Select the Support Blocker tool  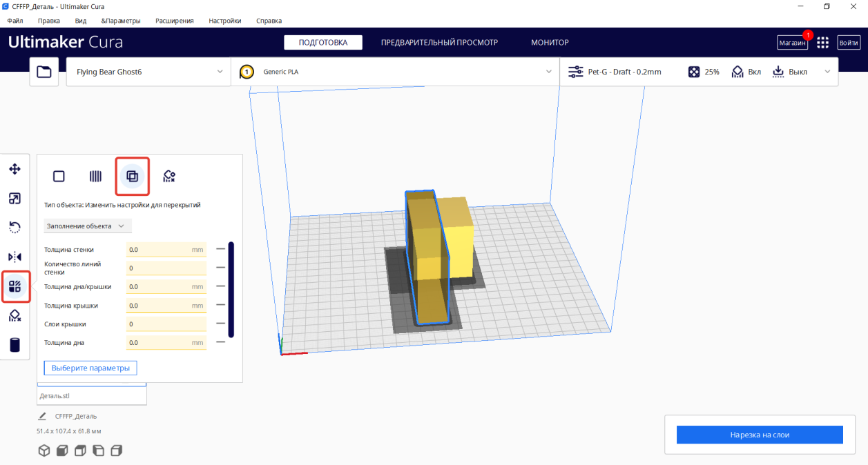pos(15,316)
